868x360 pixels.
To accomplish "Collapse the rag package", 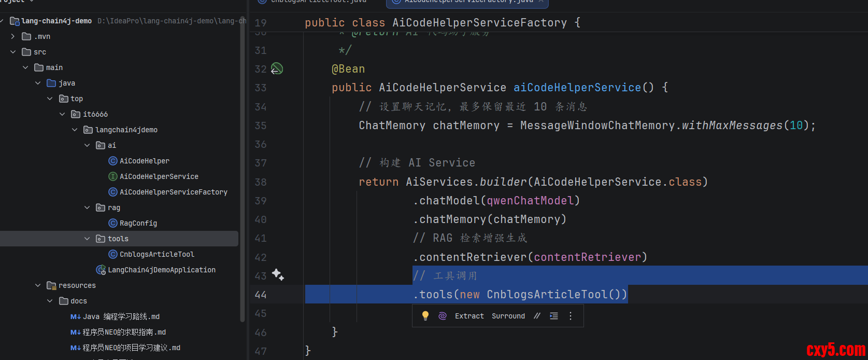I will [x=87, y=207].
